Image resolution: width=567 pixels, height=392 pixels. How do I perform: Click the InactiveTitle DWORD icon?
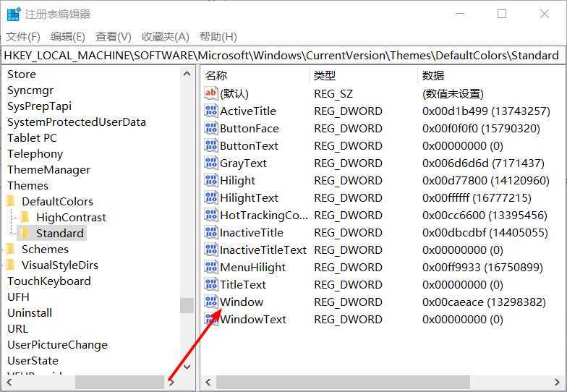coord(211,232)
